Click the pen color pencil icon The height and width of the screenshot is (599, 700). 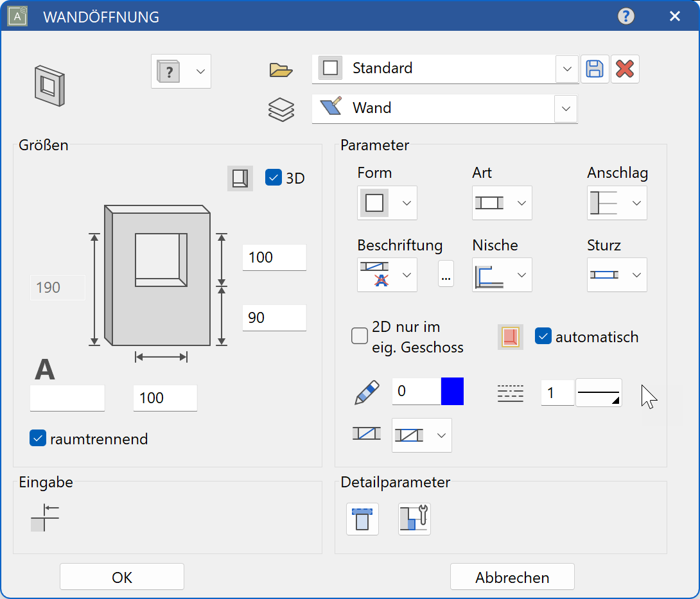pyautogui.click(x=367, y=392)
